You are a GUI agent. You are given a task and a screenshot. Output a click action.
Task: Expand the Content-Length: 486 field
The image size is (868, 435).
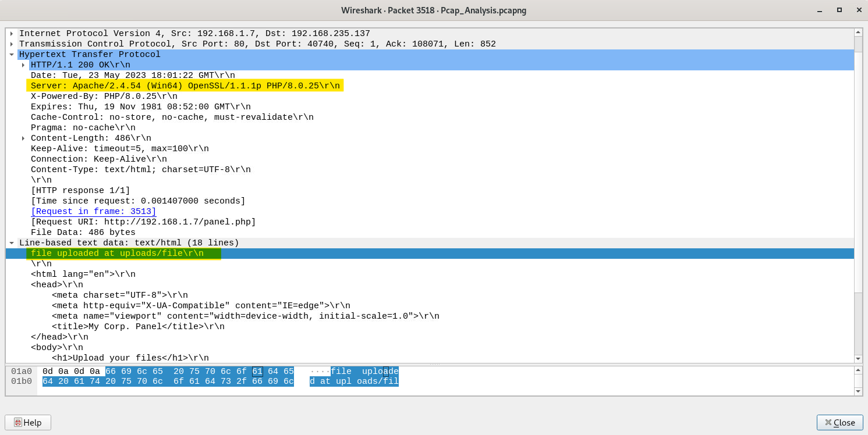23,138
